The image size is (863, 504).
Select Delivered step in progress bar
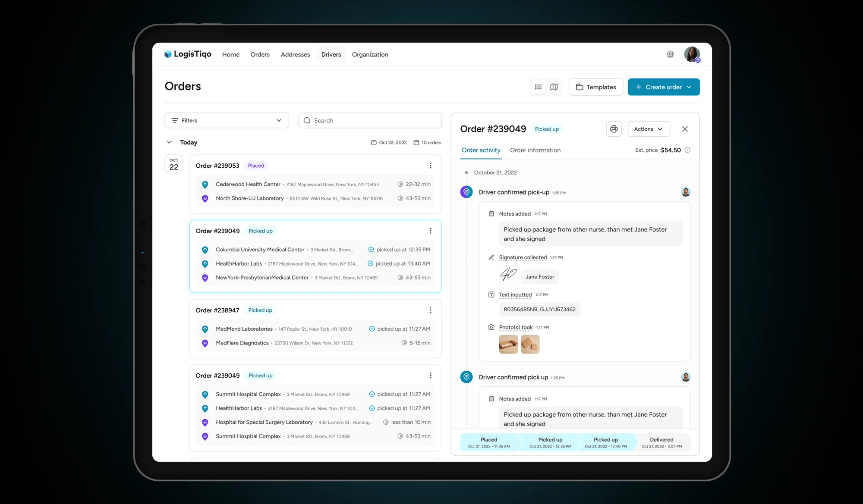pos(661,442)
